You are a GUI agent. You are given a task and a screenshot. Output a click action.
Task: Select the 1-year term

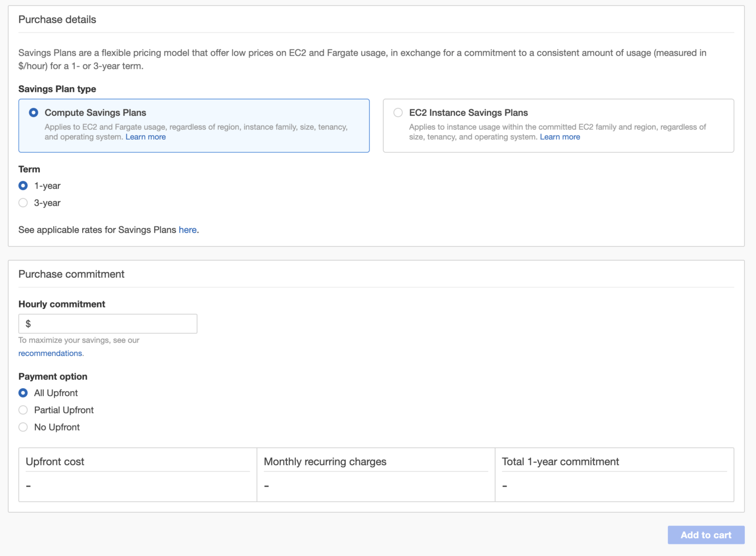click(x=23, y=186)
